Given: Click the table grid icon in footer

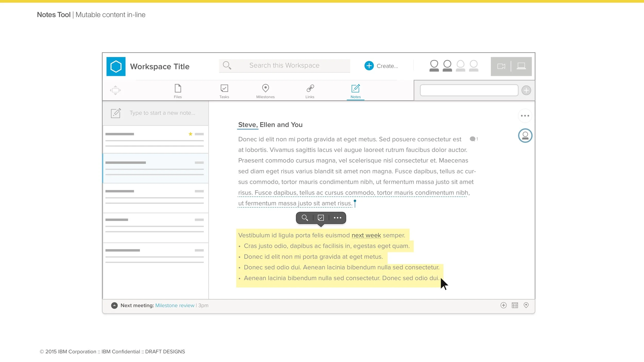Looking at the screenshot, I should click(515, 305).
